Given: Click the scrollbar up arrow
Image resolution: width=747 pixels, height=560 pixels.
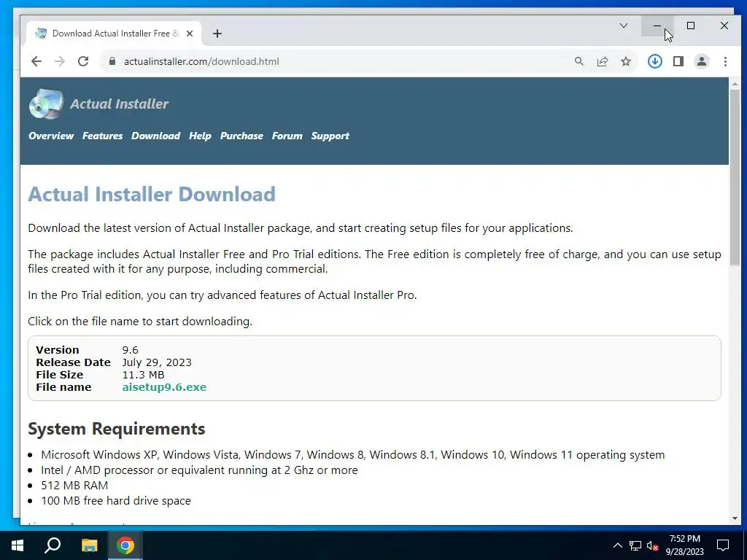Looking at the screenshot, I should click(x=734, y=84).
